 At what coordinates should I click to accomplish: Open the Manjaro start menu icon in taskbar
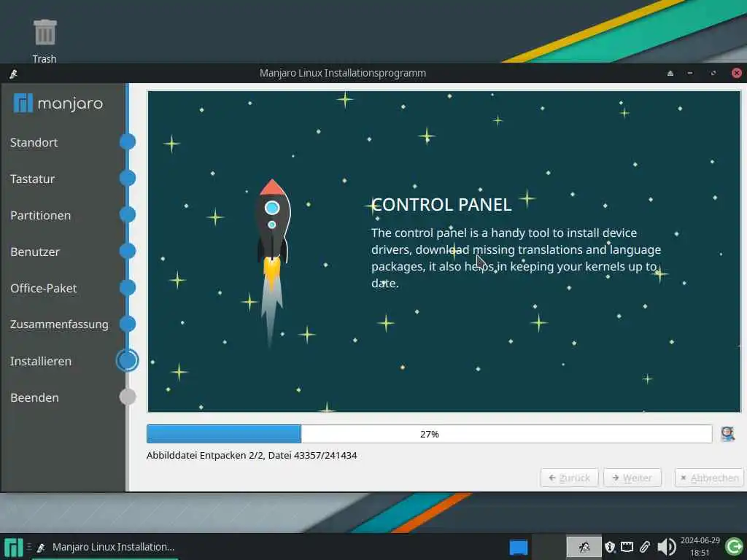click(13, 547)
